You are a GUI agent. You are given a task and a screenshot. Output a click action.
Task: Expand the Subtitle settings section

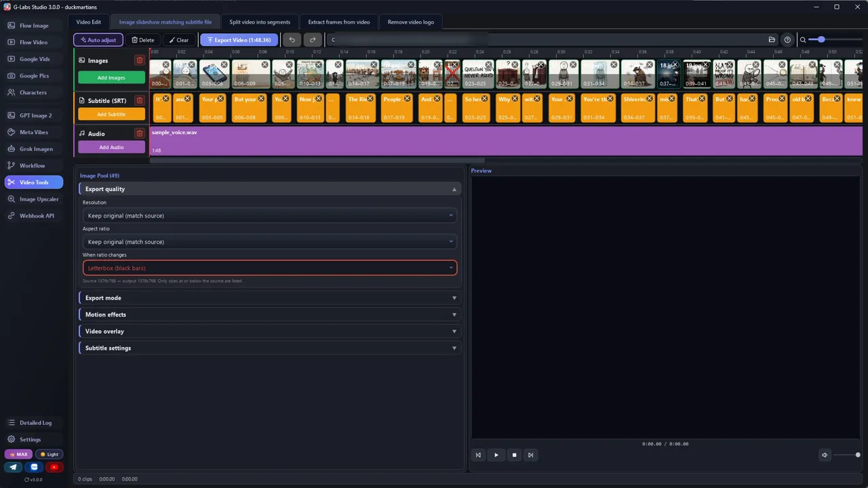point(270,348)
